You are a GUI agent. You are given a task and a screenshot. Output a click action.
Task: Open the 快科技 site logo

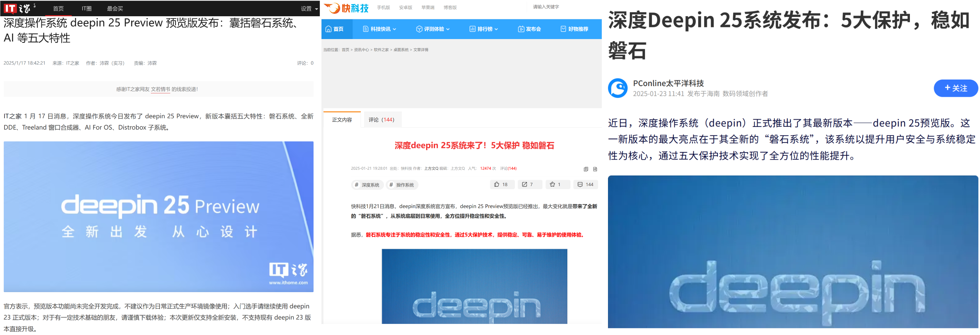[x=346, y=8]
